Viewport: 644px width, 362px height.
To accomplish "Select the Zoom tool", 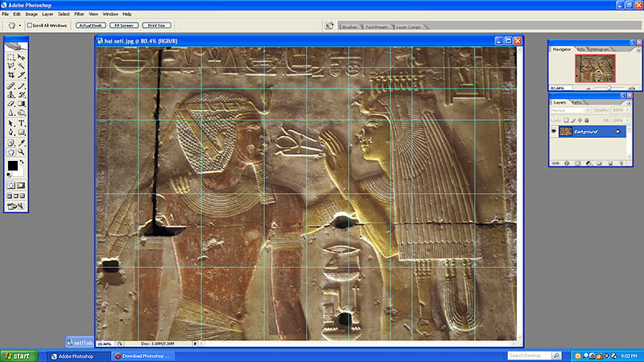I will tap(21, 150).
